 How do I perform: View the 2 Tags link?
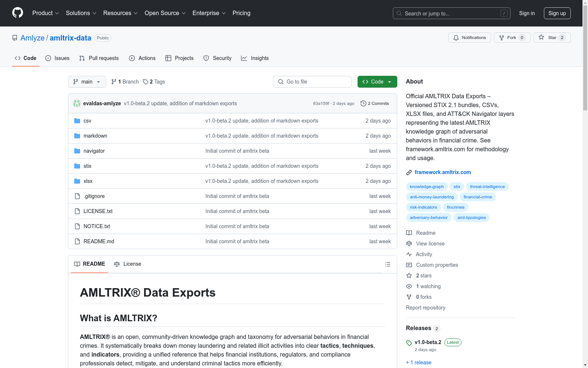[x=154, y=82]
